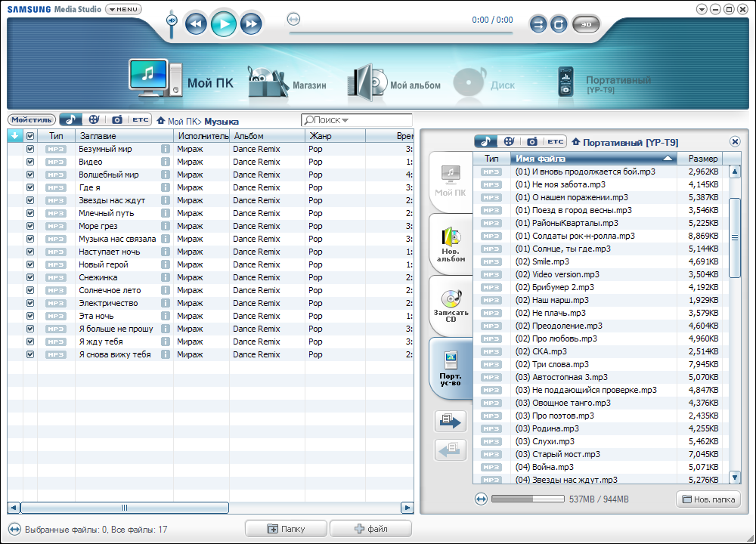Click the refresh icon beside Выбранные файлы status
Viewport: 756px width, 544px height.
tap(15, 530)
